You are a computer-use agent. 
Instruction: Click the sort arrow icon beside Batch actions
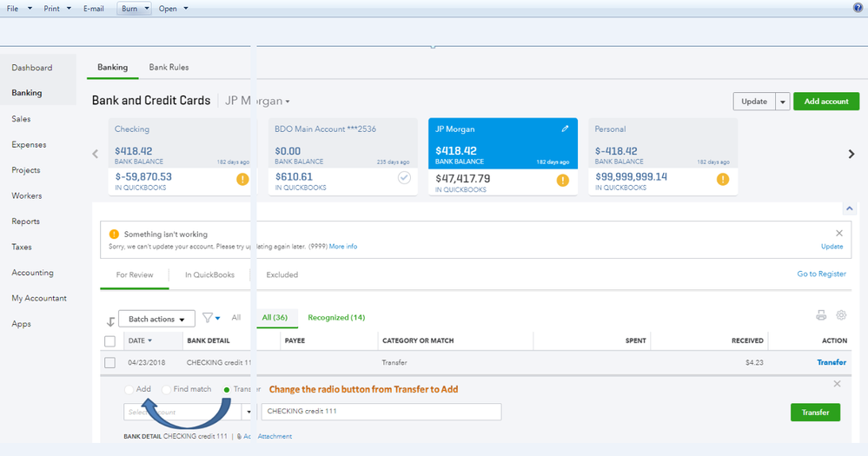(110, 321)
